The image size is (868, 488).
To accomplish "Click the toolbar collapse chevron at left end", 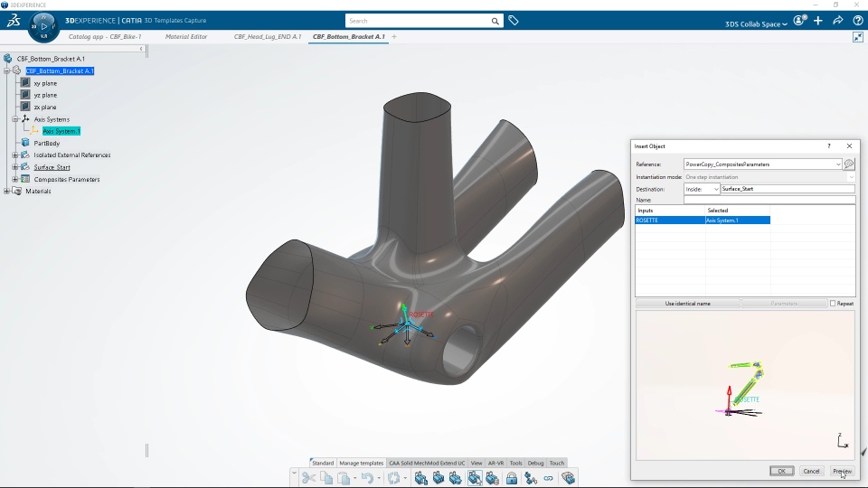I will pos(294,474).
